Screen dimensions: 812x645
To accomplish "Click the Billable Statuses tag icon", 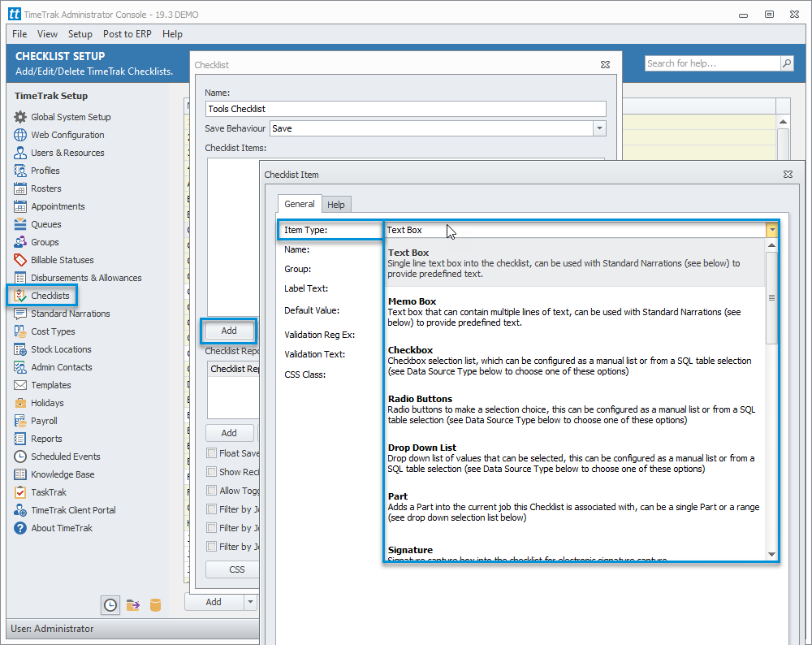I will (x=20, y=260).
